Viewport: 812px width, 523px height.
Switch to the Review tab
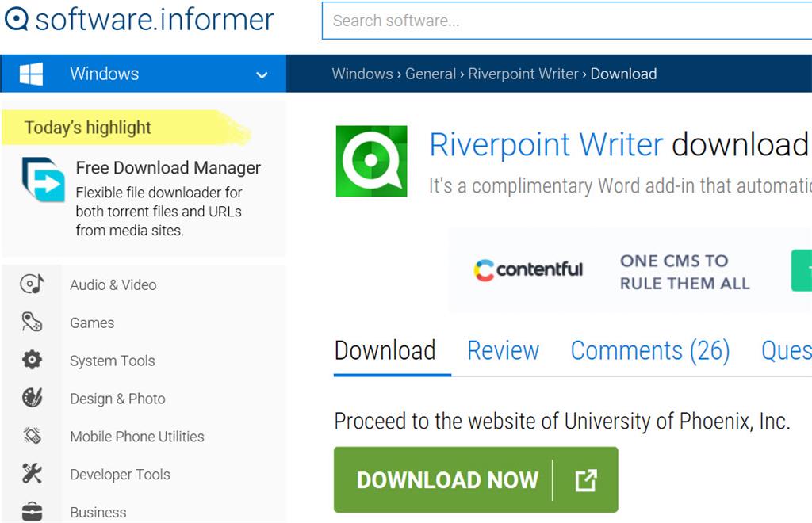(x=503, y=351)
